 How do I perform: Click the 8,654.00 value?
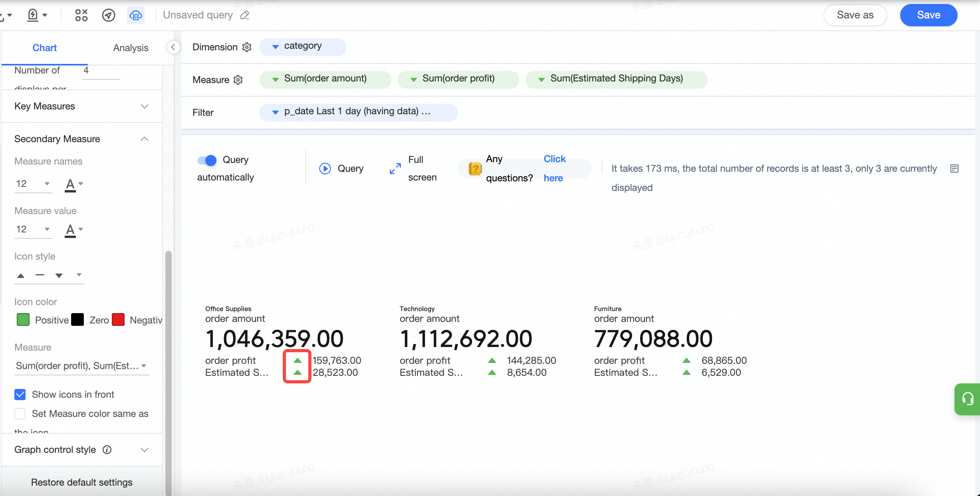point(527,373)
